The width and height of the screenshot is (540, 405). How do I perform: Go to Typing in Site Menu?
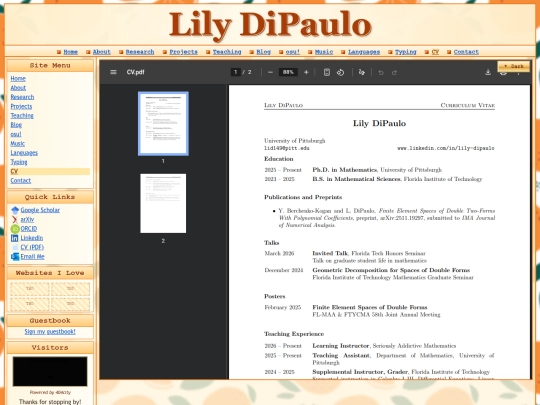(x=19, y=162)
